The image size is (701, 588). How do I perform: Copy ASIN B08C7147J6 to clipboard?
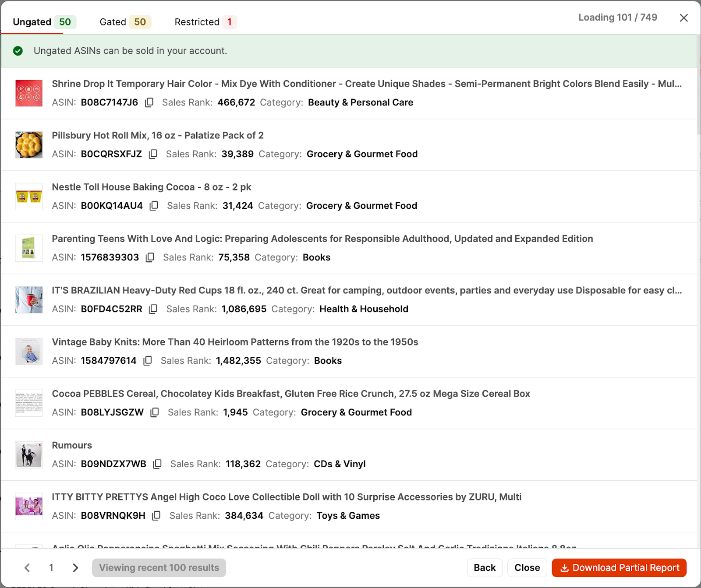[149, 102]
